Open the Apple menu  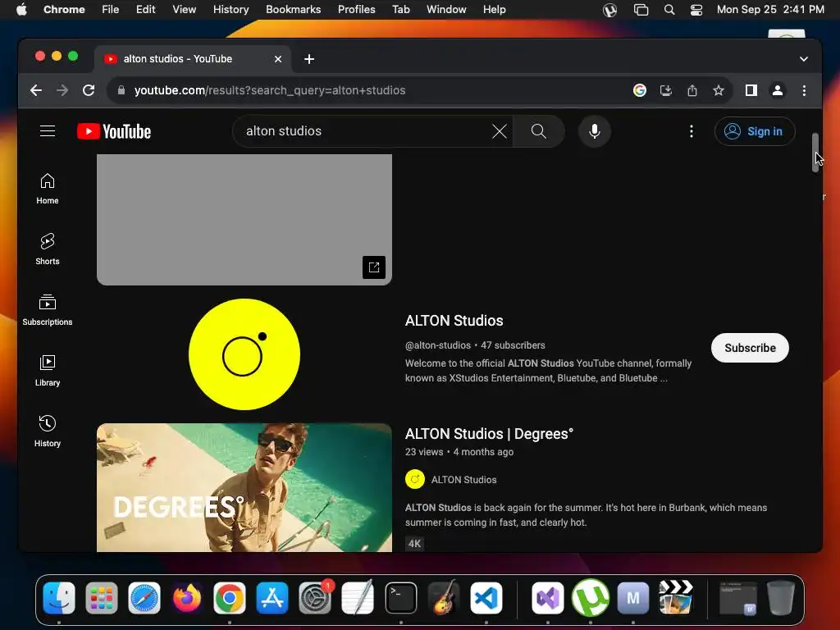[x=21, y=10]
